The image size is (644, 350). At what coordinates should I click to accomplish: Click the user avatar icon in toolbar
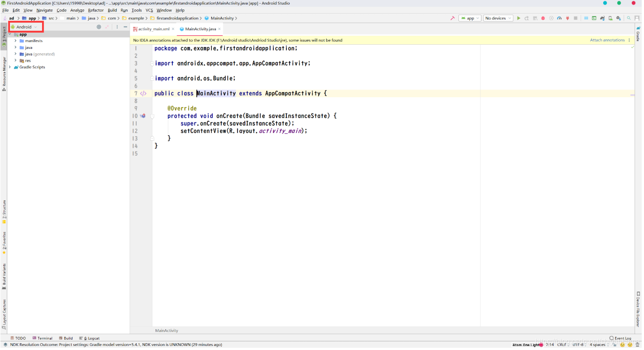point(637,18)
